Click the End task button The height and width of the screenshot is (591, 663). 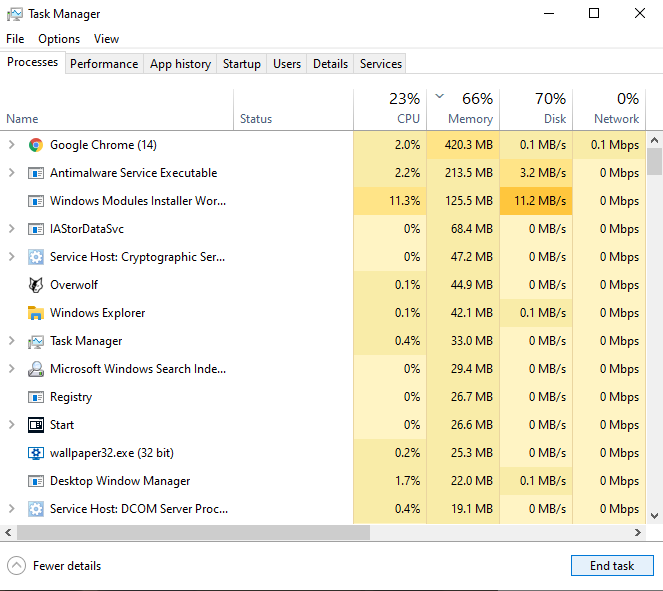tap(612, 566)
